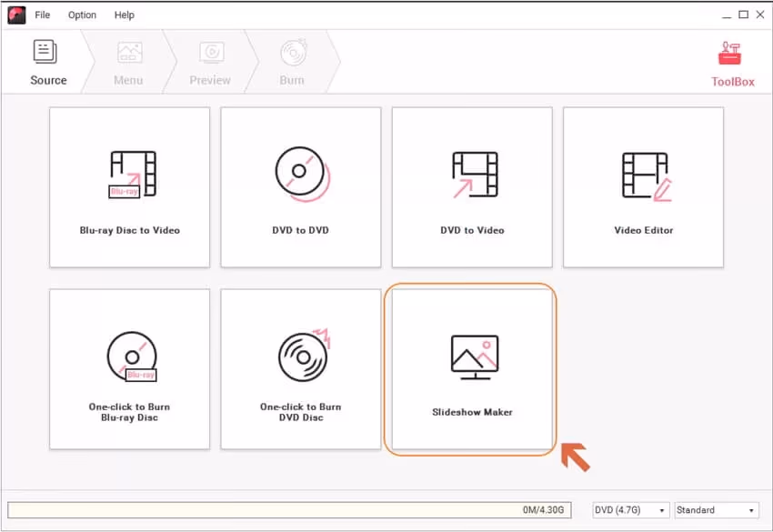Click the Burn step icon
Viewport: 773px width, 532px height.
291,52
